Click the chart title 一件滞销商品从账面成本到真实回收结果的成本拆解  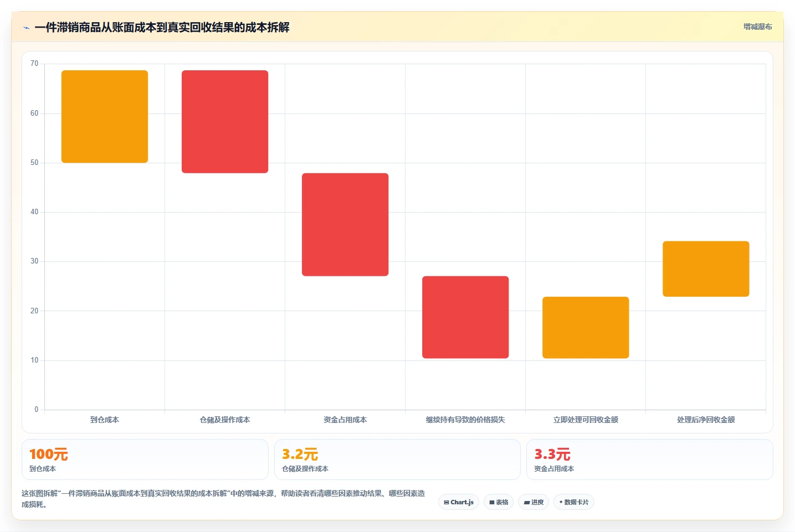tap(162, 28)
